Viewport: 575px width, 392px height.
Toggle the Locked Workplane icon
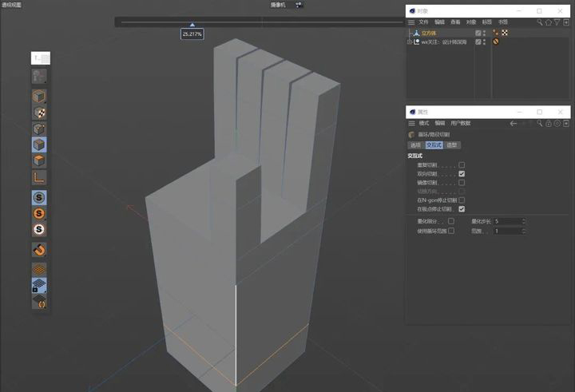point(39,285)
